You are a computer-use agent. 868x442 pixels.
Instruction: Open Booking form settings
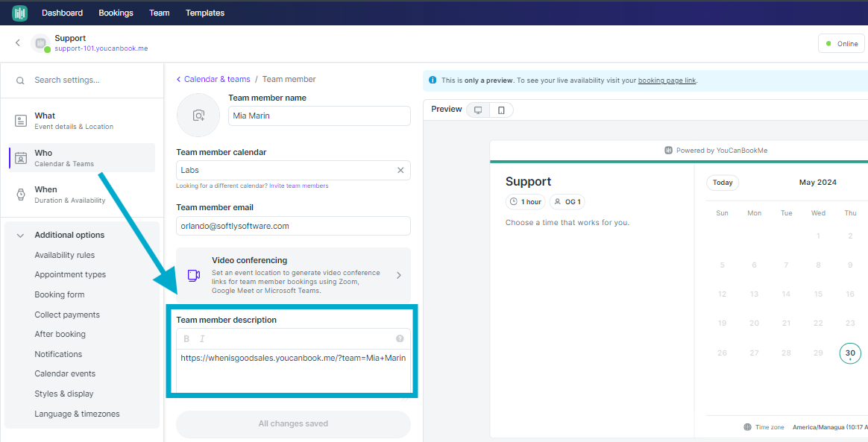pos(60,294)
